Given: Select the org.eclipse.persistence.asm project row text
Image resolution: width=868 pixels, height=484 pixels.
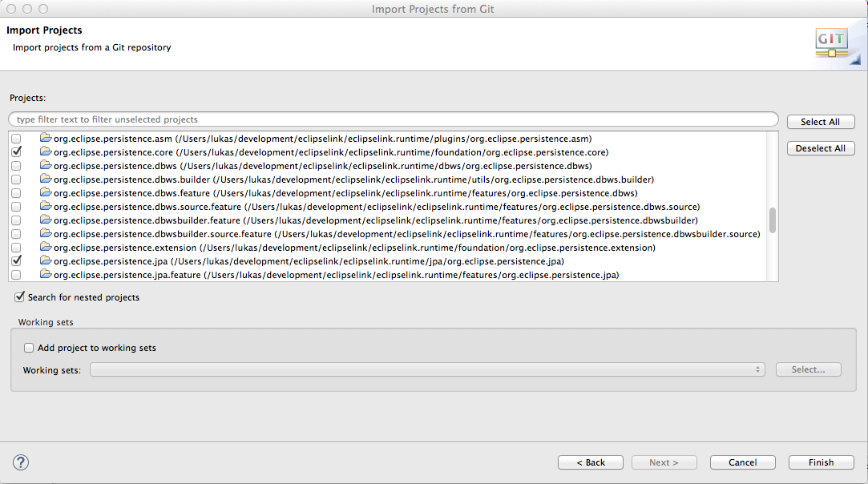Looking at the screenshot, I should point(323,139).
